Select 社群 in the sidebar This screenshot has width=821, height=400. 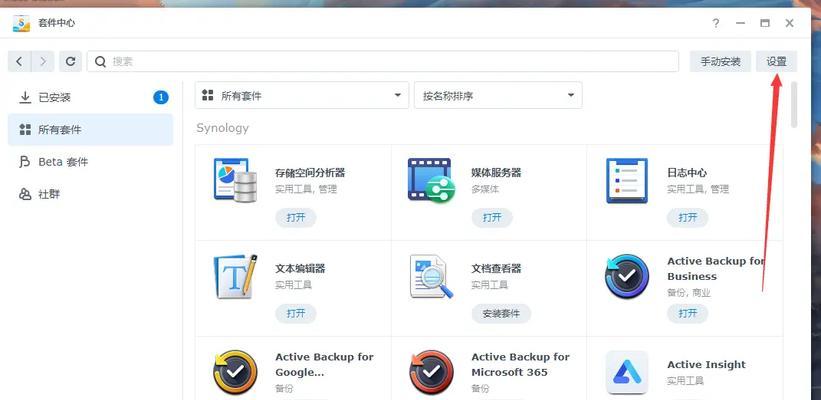click(90, 194)
